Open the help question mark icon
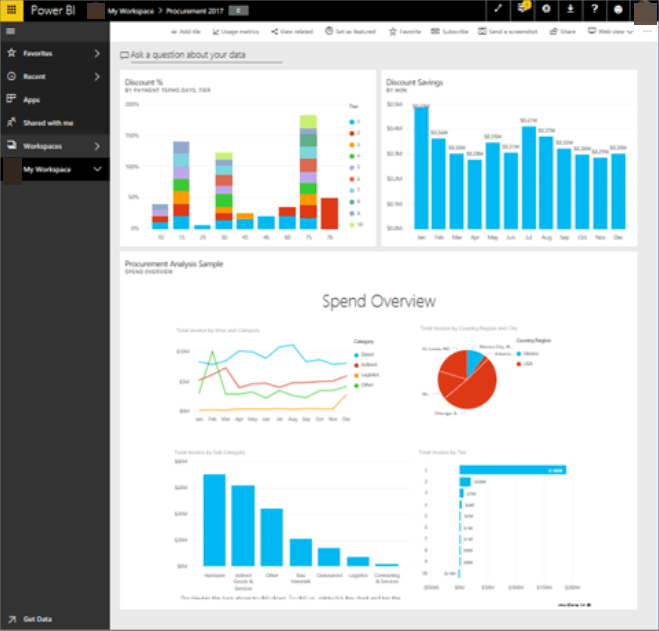 594,8
